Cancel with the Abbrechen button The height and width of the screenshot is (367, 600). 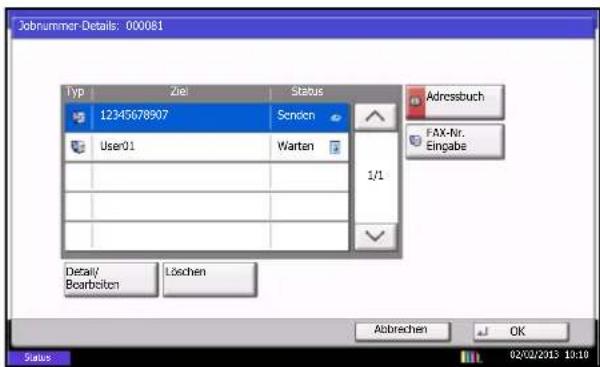[x=403, y=331]
